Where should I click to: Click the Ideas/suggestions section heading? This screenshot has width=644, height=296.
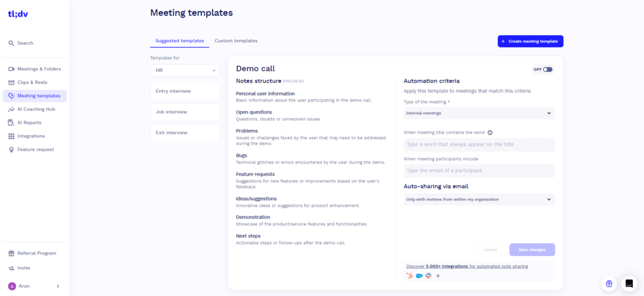coord(256,199)
